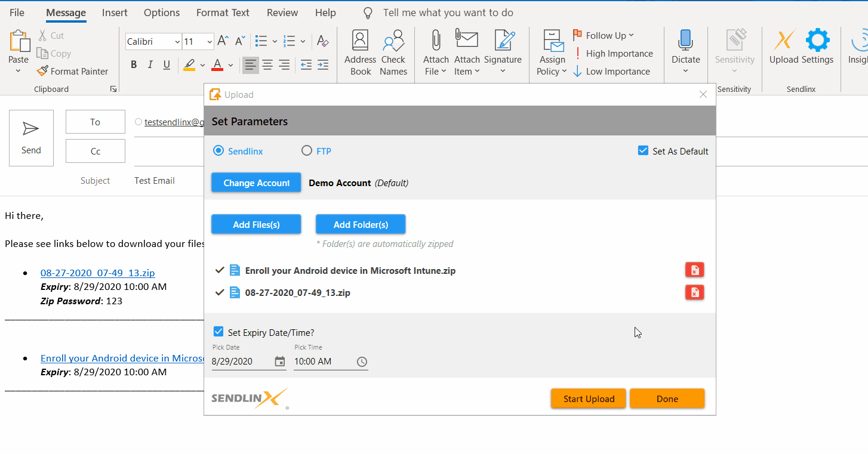Screen dimensions: 868x454
Task: Send the email message
Action: point(31,138)
